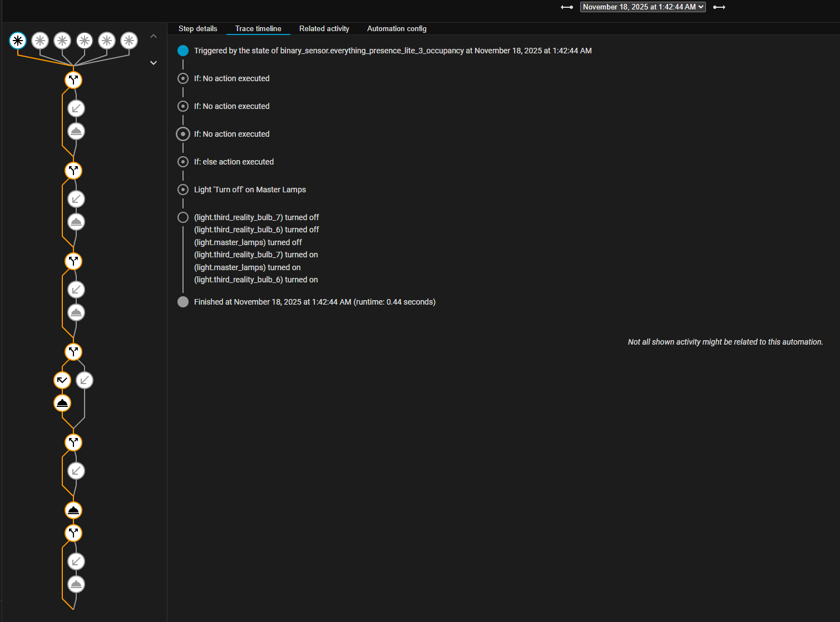Click '(light.third_reality_bulb_7) turned on' entry
Viewport: 840px width, 622px height.
256,255
